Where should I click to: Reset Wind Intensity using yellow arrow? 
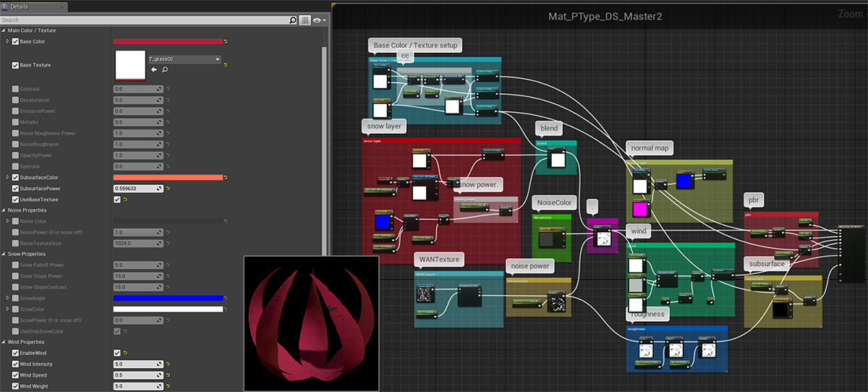[x=168, y=365]
